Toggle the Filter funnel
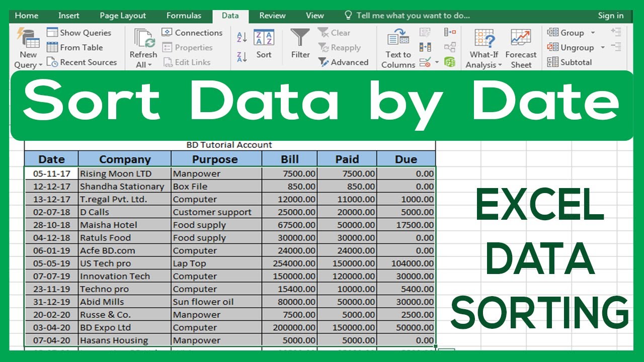 pos(300,45)
